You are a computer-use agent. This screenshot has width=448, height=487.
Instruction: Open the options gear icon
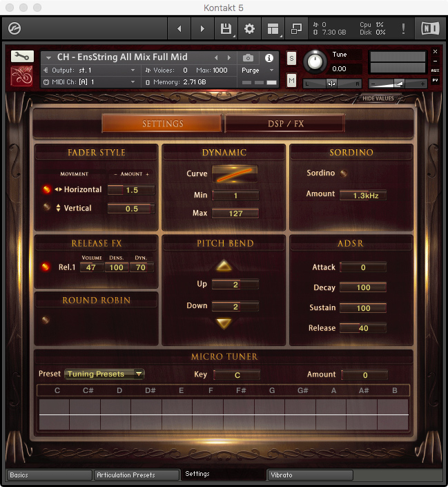tap(249, 28)
